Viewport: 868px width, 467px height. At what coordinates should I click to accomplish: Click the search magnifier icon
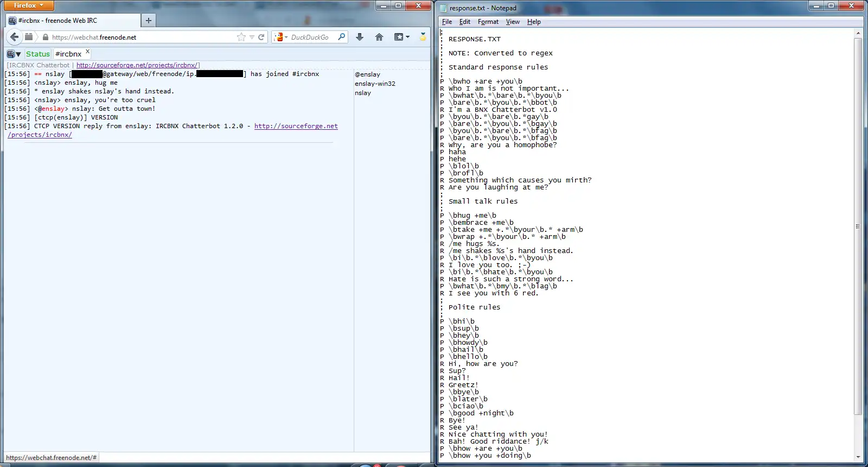(342, 37)
